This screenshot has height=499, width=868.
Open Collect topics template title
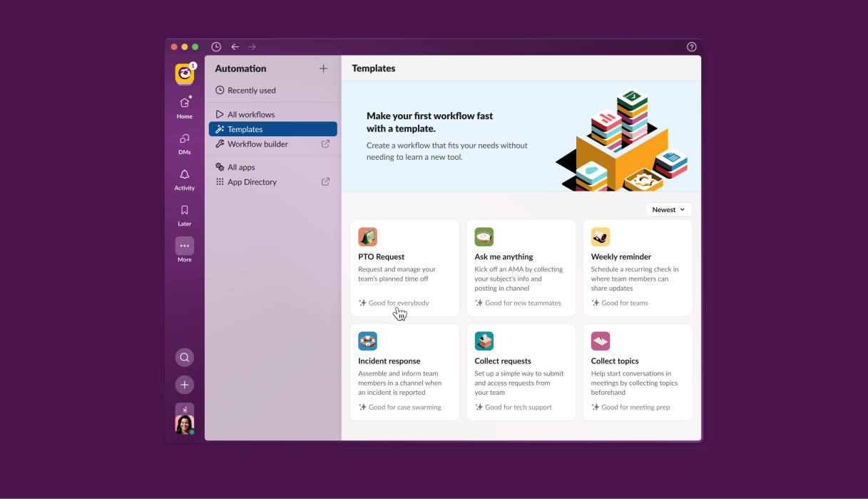click(615, 361)
